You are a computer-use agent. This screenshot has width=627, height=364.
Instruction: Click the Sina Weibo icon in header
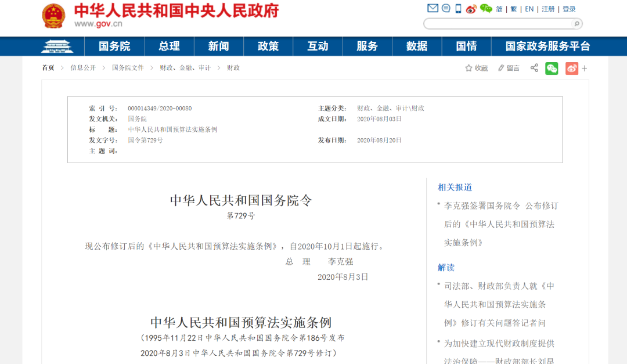coord(471,8)
